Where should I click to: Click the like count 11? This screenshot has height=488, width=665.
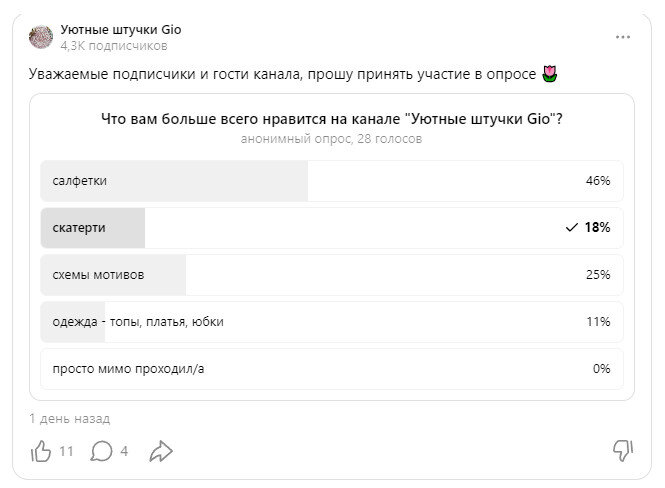(x=66, y=451)
